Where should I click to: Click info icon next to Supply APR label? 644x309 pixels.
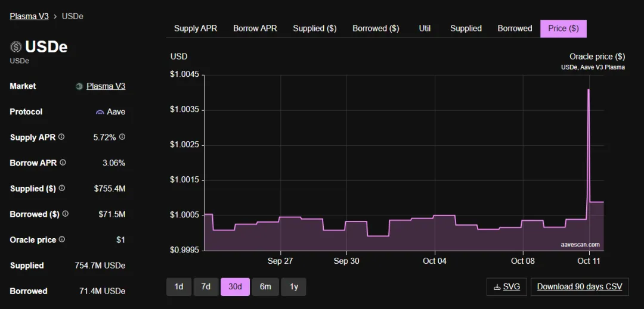(x=61, y=137)
